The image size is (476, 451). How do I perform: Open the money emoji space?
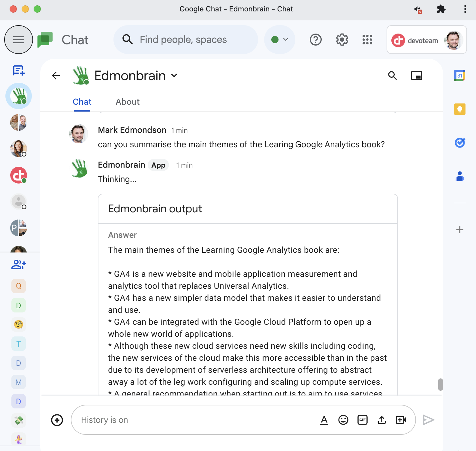click(x=19, y=420)
